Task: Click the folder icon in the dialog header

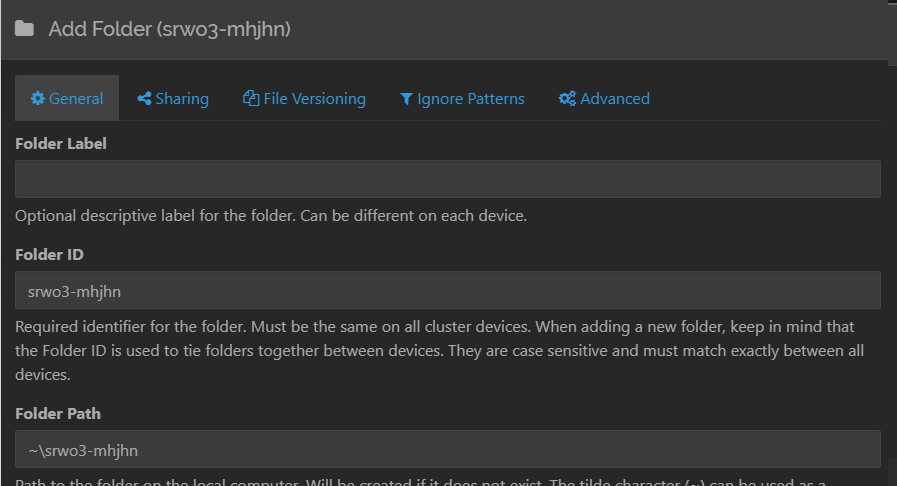Action: coord(24,29)
